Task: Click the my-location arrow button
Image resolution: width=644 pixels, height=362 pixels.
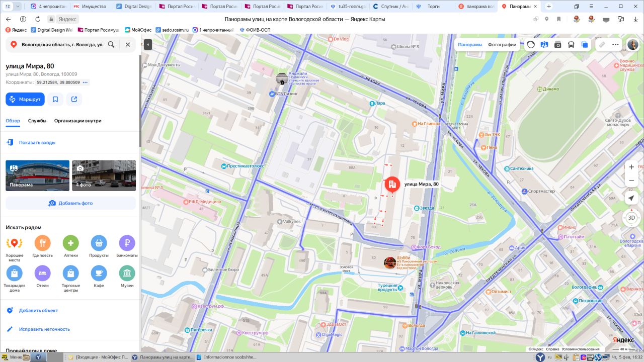Action: point(632,198)
